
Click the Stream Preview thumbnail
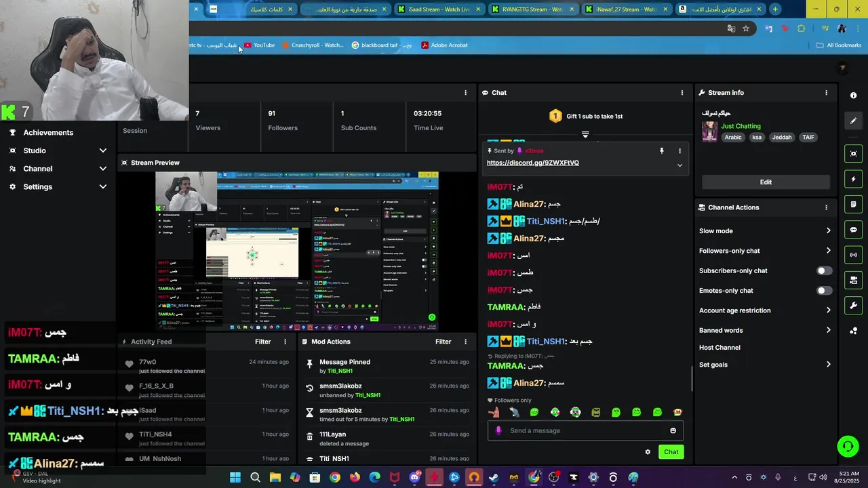(x=297, y=251)
